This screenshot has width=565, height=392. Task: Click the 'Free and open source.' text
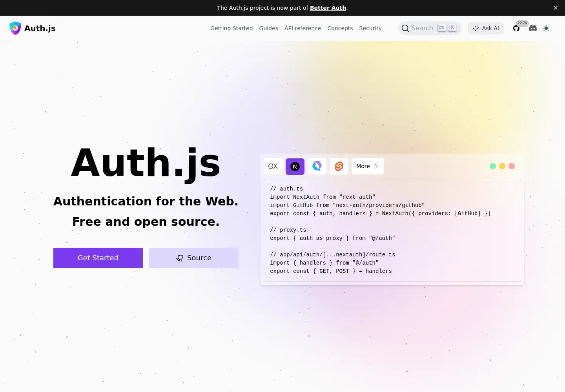tap(146, 221)
